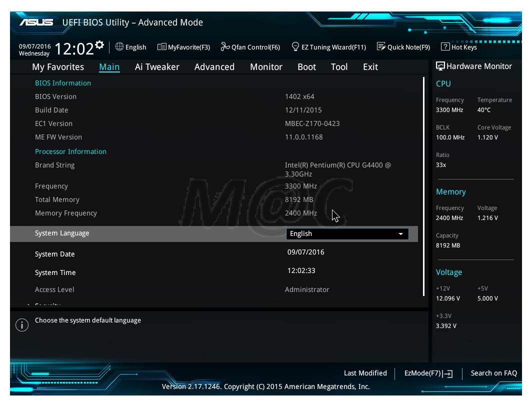Click the memory Voltage 1.216 V reading
This screenshot has width=532, height=407.
click(487, 217)
